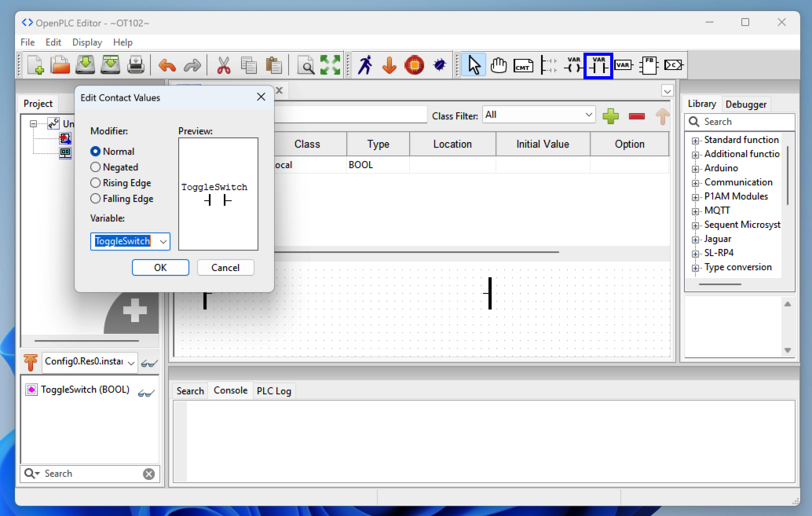
Task: Open a project using the folder icon
Action: (x=60, y=65)
